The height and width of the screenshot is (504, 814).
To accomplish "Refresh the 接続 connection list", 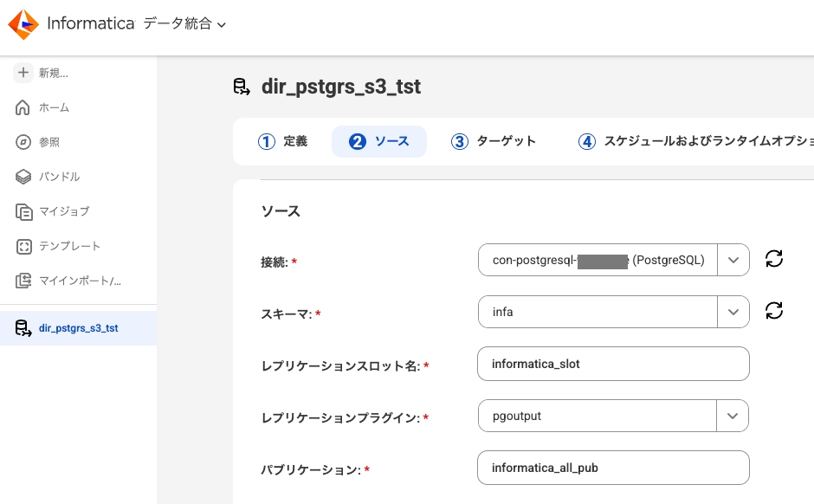I will pos(774,258).
